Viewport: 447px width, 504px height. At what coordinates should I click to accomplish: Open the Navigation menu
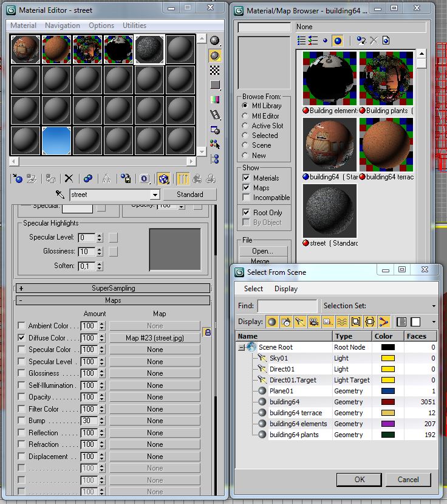63,26
